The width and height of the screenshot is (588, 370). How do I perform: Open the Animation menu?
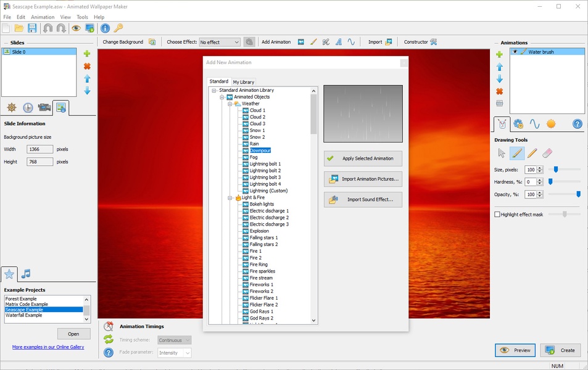43,17
